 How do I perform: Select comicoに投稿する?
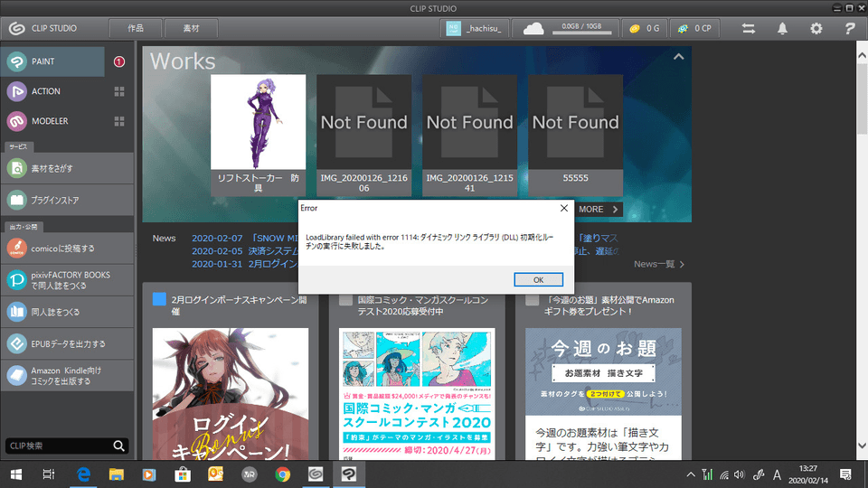pyautogui.click(x=67, y=248)
